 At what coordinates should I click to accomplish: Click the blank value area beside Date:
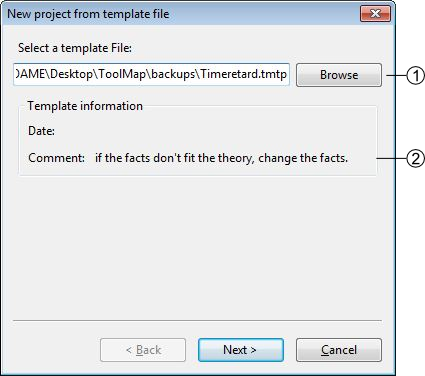point(213,131)
